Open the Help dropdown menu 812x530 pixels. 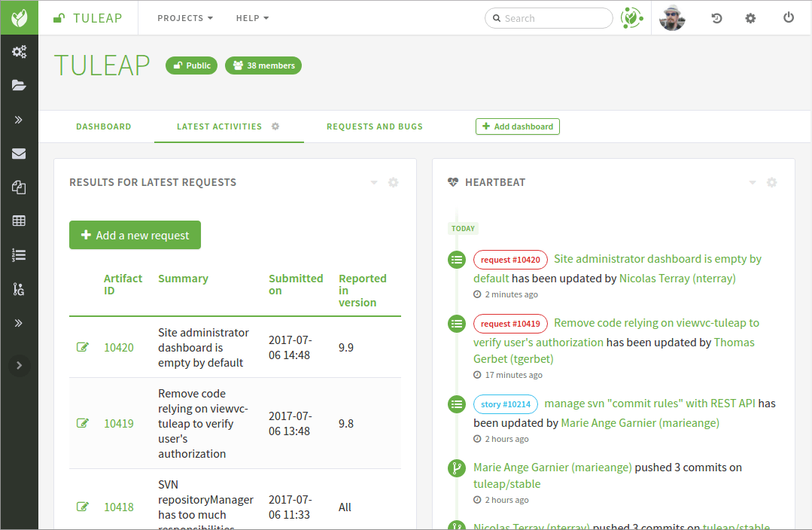coord(252,17)
